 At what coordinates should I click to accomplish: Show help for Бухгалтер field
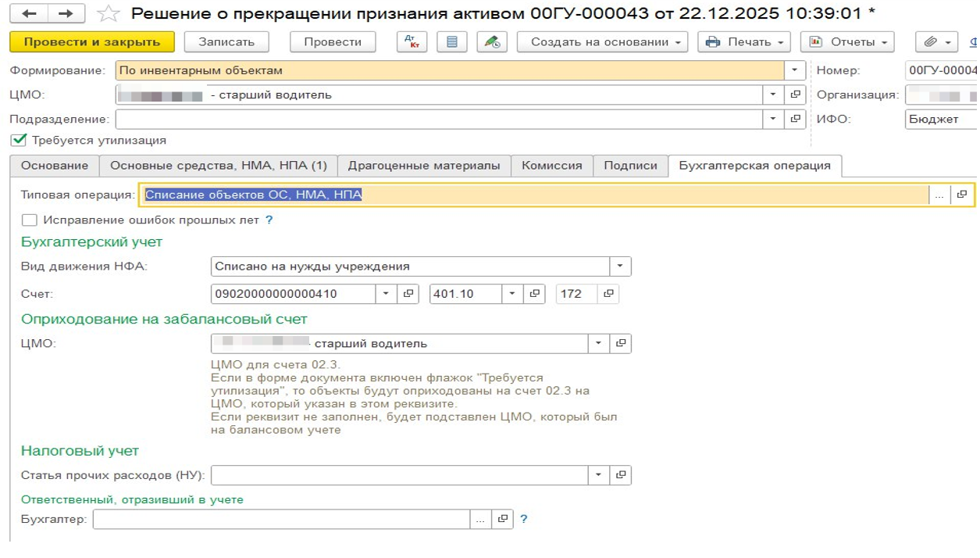524,519
